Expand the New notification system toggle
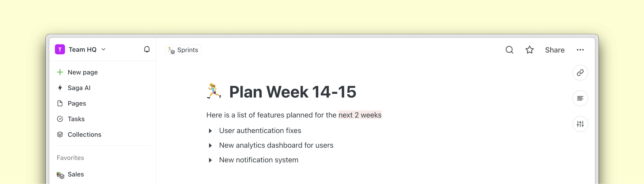The width and height of the screenshot is (644, 184). pyautogui.click(x=210, y=160)
